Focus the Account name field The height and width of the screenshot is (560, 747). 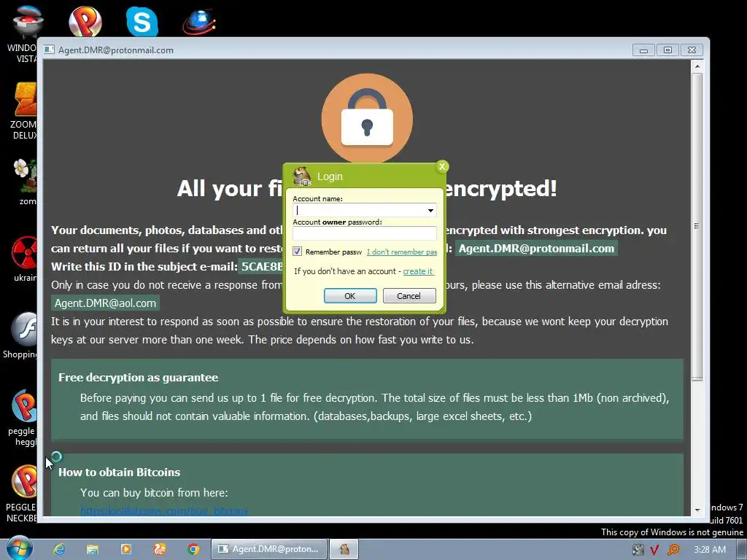click(359, 210)
